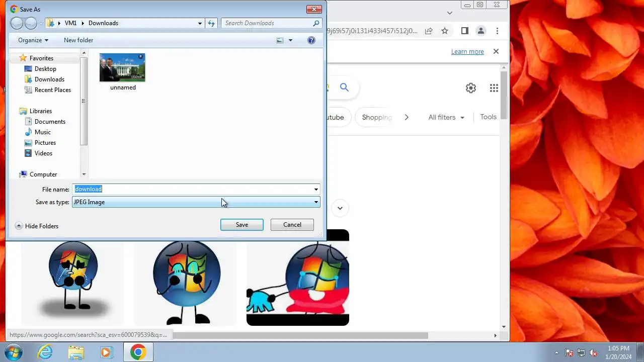The width and height of the screenshot is (644, 362).
Task: Open the Help question mark icon
Action: point(311,40)
